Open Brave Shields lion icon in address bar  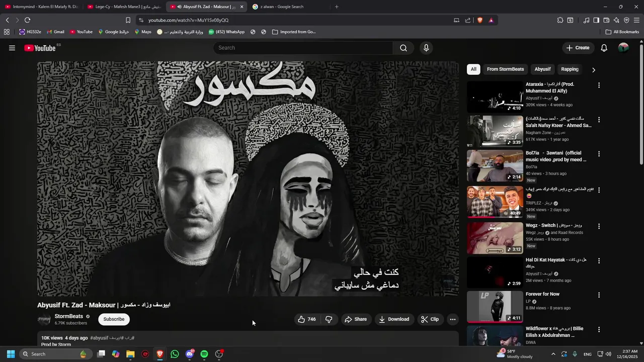480,20
